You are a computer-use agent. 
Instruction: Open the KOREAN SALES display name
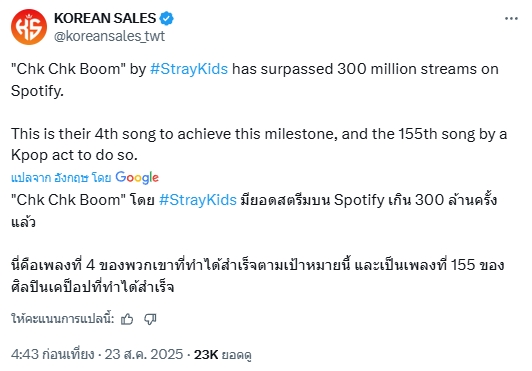(x=105, y=18)
